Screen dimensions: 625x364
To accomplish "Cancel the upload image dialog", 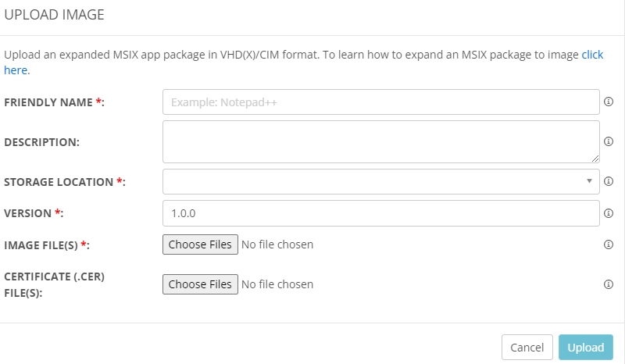I will coord(527,348).
